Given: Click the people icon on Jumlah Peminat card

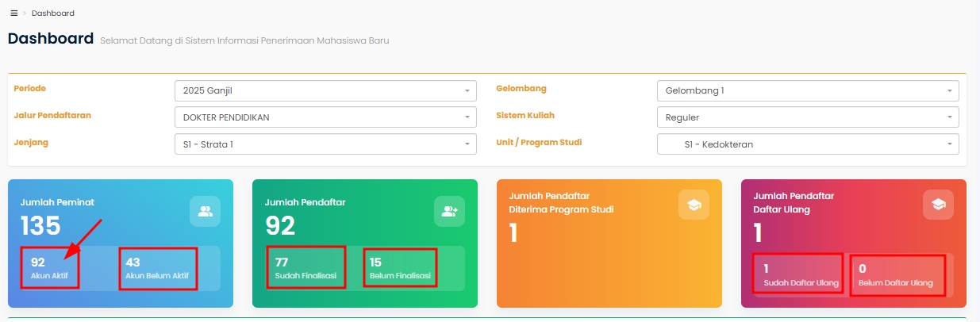Looking at the screenshot, I should pyautogui.click(x=205, y=211).
